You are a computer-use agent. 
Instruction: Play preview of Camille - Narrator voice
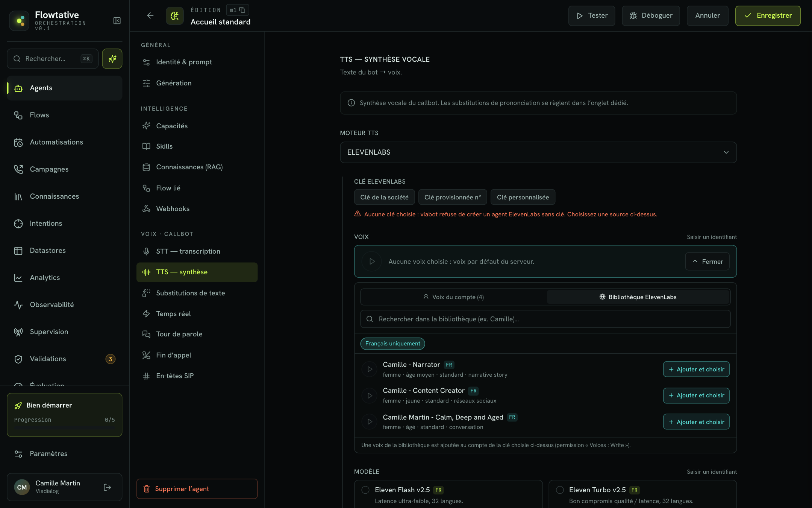click(370, 369)
